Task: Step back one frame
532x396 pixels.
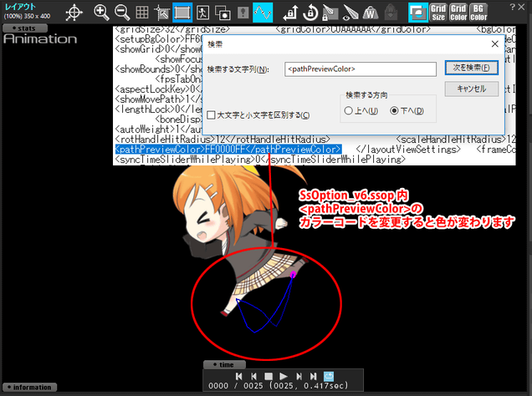Action: point(253,376)
